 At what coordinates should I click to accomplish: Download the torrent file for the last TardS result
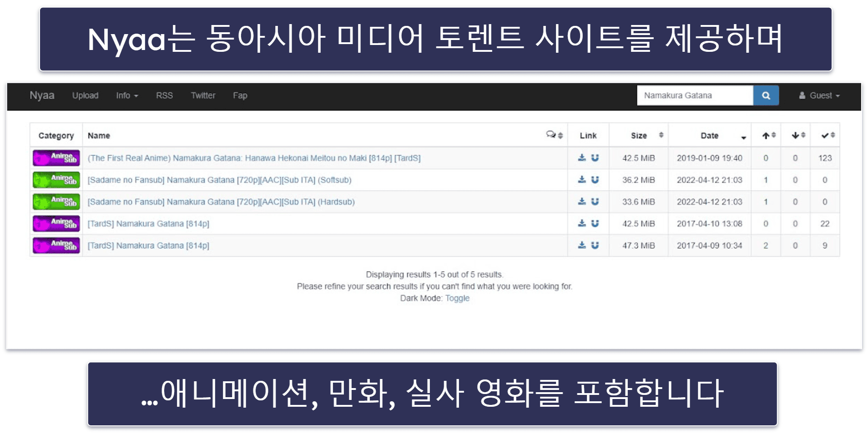[x=581, y=245]
